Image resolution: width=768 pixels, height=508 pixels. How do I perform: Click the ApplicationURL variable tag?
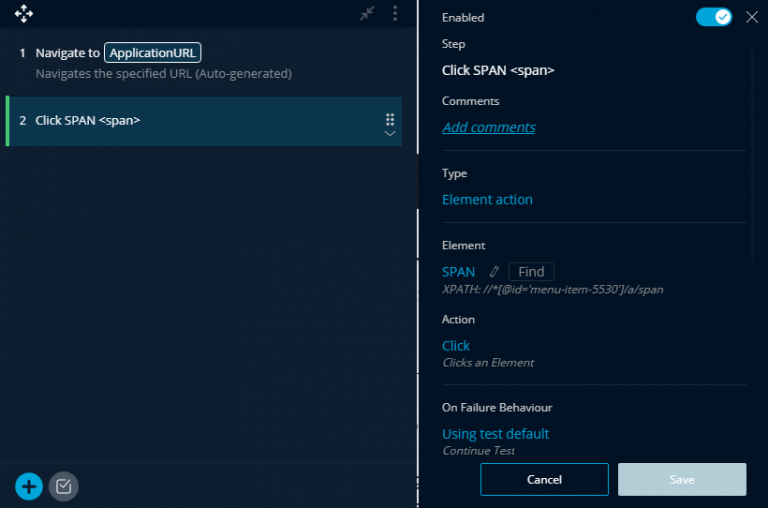point(154,53)
